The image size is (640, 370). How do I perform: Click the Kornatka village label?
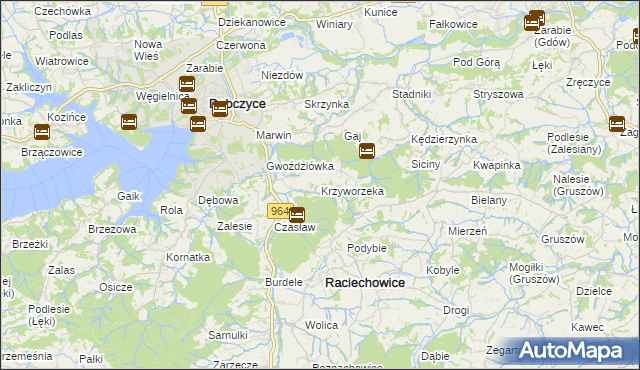tap(188, 257)
